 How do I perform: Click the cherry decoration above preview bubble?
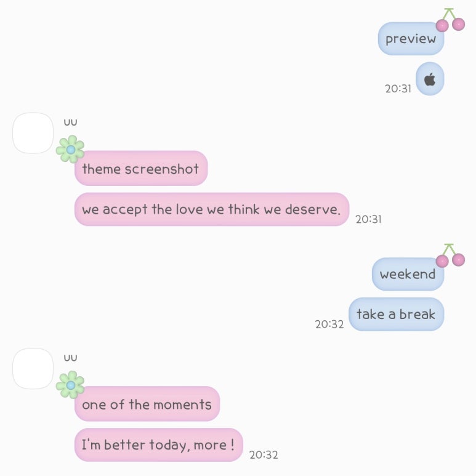[450, 20]
